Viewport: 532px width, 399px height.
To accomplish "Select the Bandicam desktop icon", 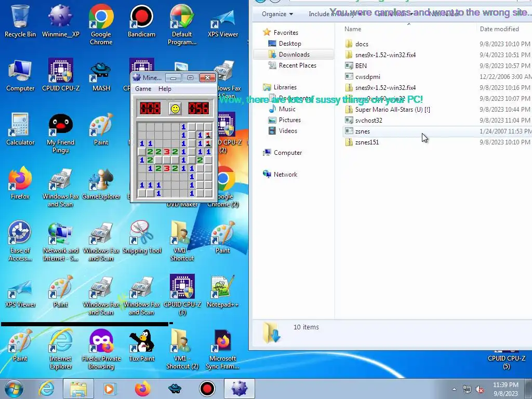I will (141, 20).
